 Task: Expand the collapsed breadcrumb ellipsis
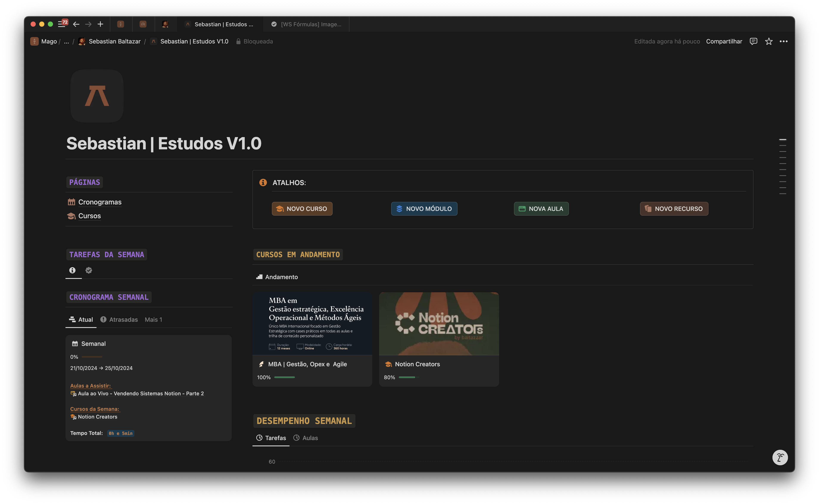pyautogui.click(x=66, y=41)
